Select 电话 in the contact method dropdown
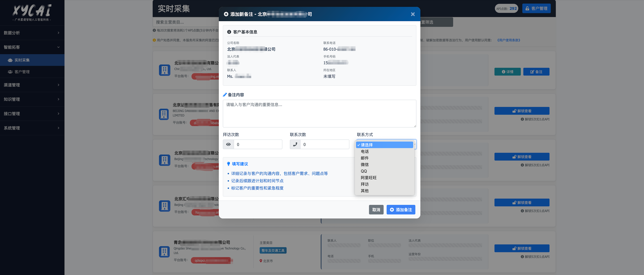This screenshot has height=275, width=644. tap(385, 151)
